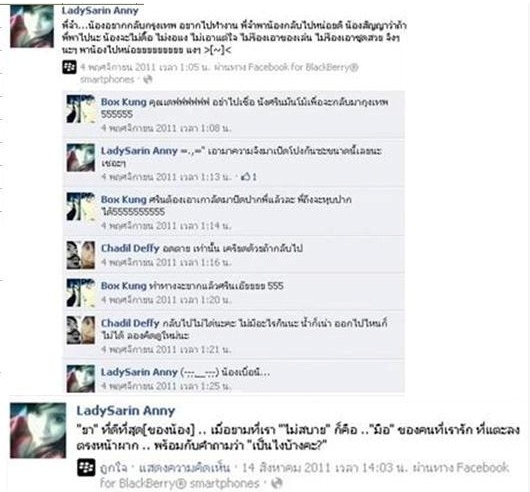This screenshot has width=530, height=492.
Task: Click the globe privacy icon under the bottom post
Action: coord(277,483)
